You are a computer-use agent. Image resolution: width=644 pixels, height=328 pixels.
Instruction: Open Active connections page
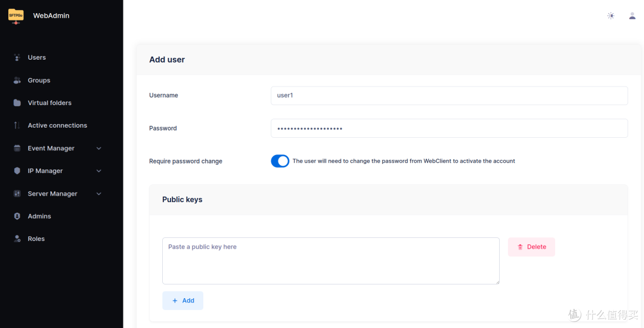click(57, 125)
